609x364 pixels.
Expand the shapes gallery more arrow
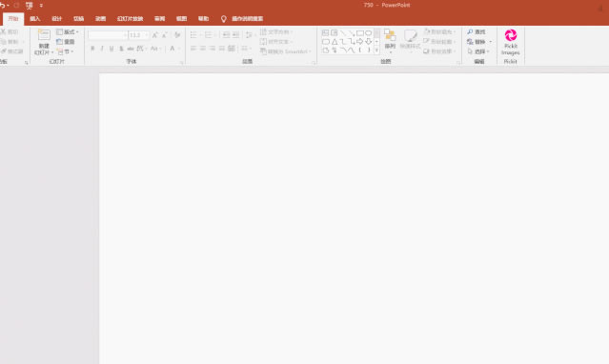point(376,51)
